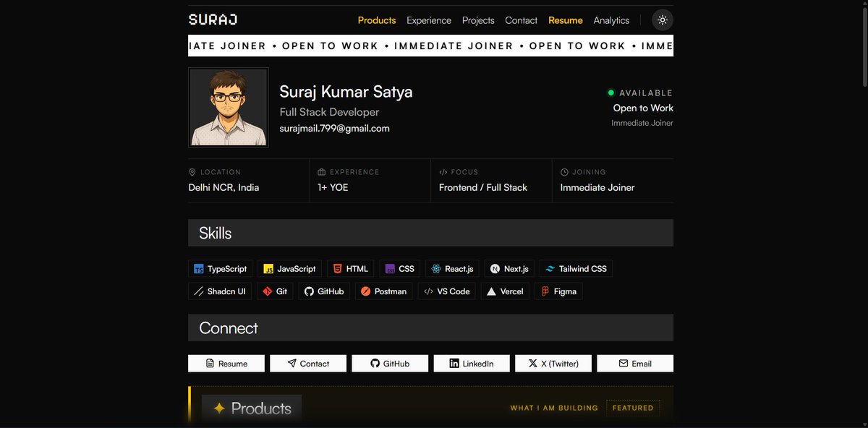
Task: Click the sparkle icon beside Products heading
Action: point(219,408)
